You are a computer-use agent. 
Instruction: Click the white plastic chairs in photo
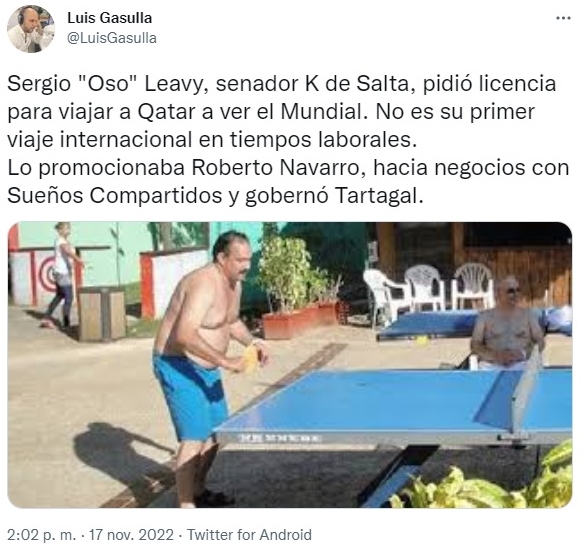coord(428,291)
